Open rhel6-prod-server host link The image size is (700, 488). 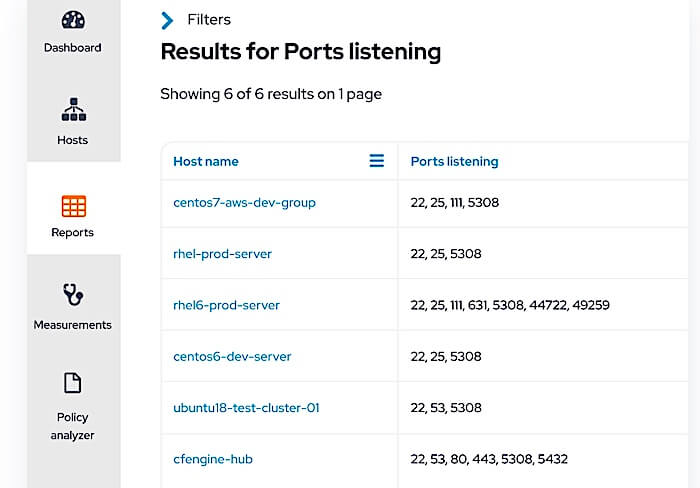coord(226,305)
